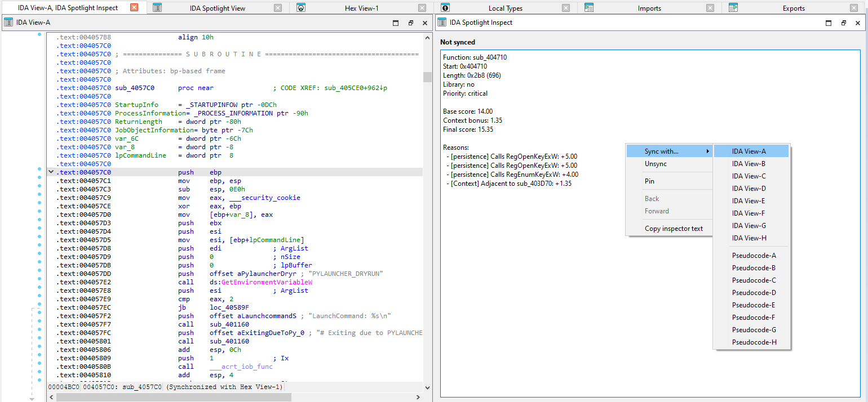Click the Priority: critical line

466,93
